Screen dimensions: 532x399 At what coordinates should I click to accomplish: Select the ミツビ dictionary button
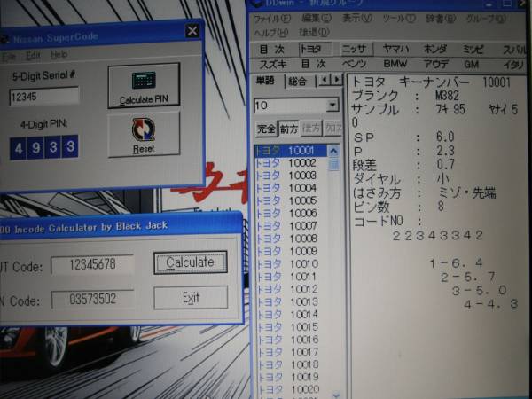click(x=473, y=49)
